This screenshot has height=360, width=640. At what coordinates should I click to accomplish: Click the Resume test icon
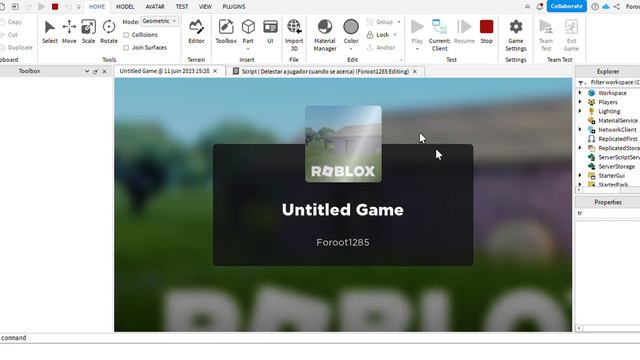tap(464, 27)
